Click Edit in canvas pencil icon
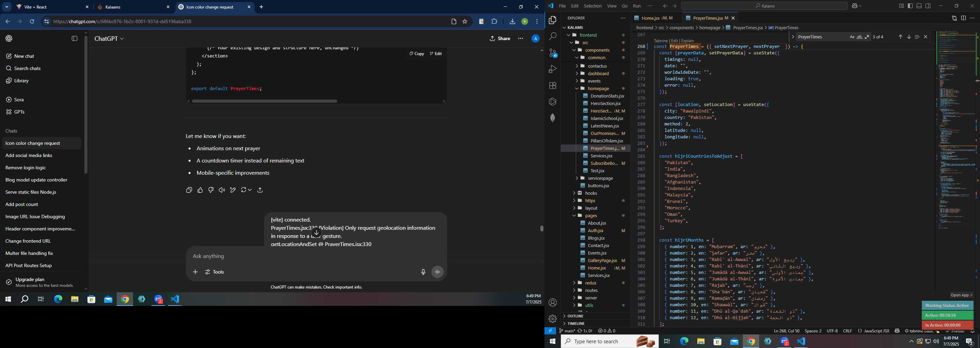 (x=233, y=190)
